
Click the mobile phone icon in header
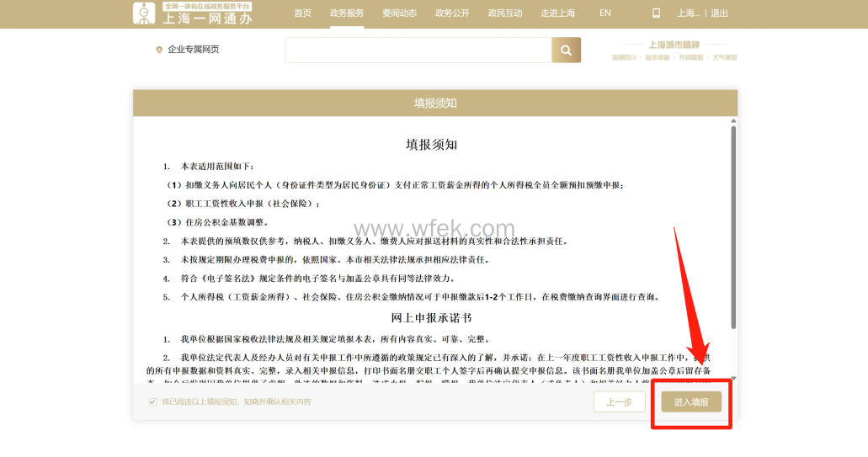coord(657,13)
